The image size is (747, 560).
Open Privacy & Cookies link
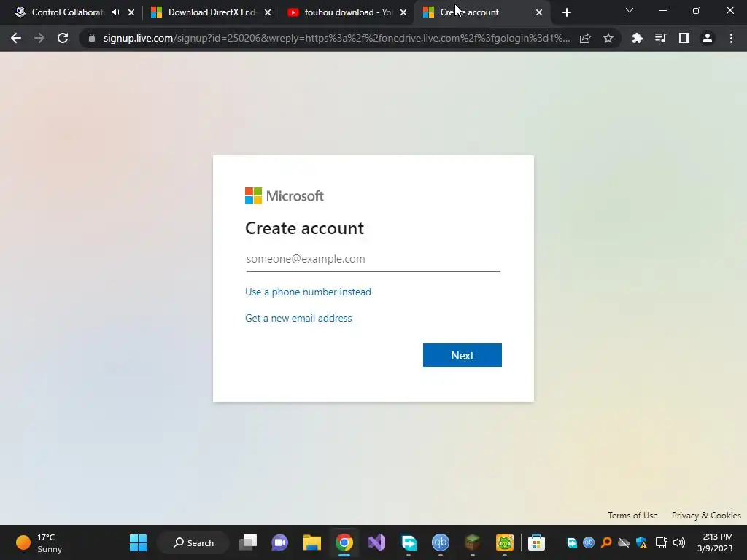[706, 516]
